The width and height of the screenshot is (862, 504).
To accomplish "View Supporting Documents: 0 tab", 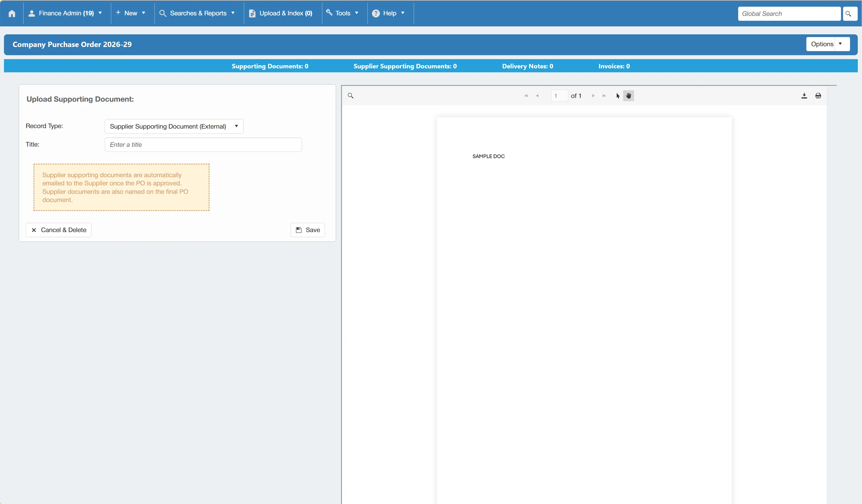I will point(270,66).
